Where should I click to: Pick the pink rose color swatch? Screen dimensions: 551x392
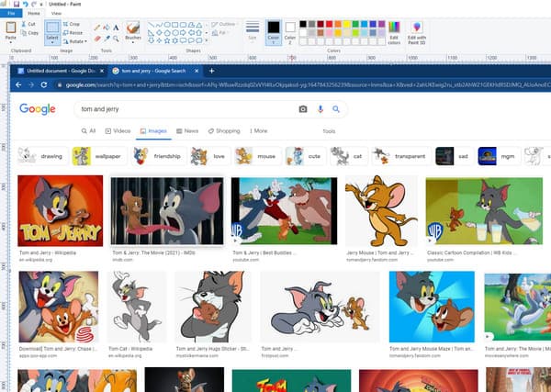(x=329, y=33)
